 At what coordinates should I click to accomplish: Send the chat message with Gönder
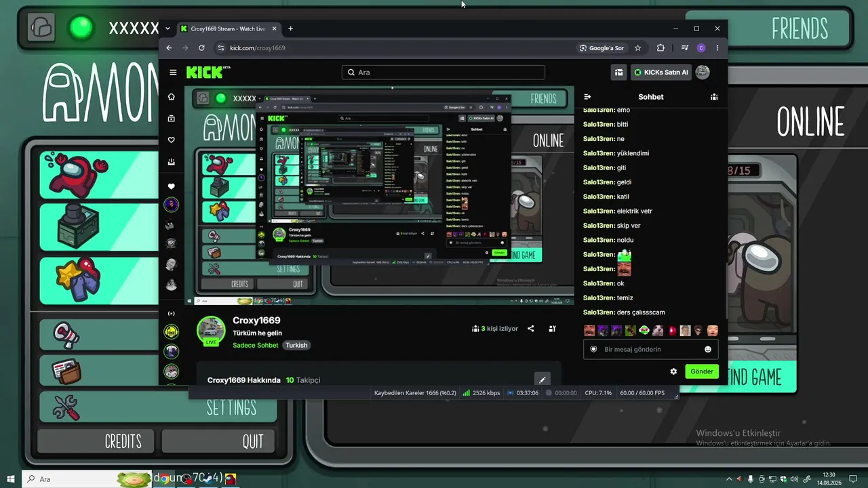pyautogui.click(x=702, y=371)
